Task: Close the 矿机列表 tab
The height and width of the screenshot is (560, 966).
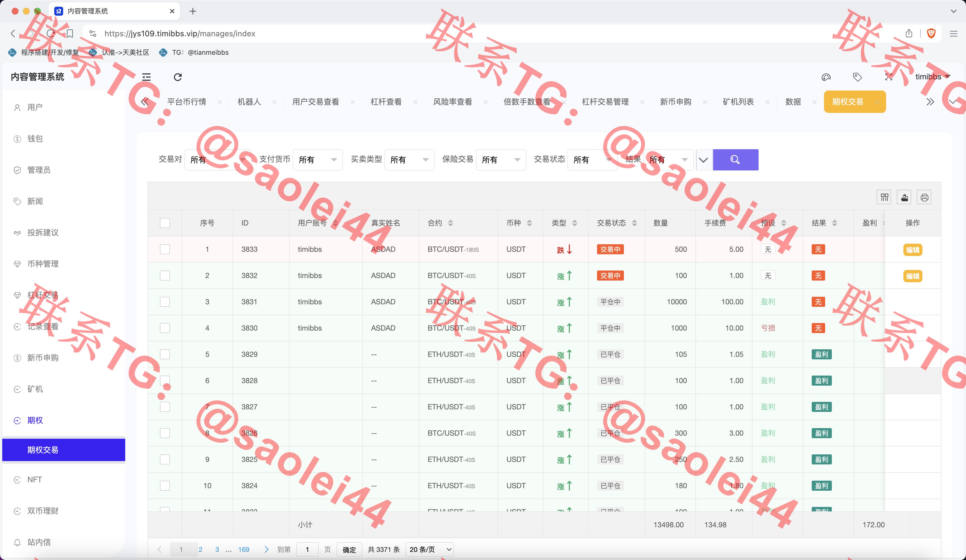Action: coord(768,102)
